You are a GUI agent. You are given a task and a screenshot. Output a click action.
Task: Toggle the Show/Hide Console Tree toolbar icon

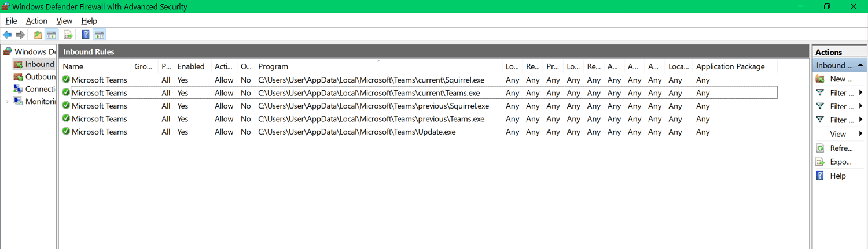tap(52, 35)
